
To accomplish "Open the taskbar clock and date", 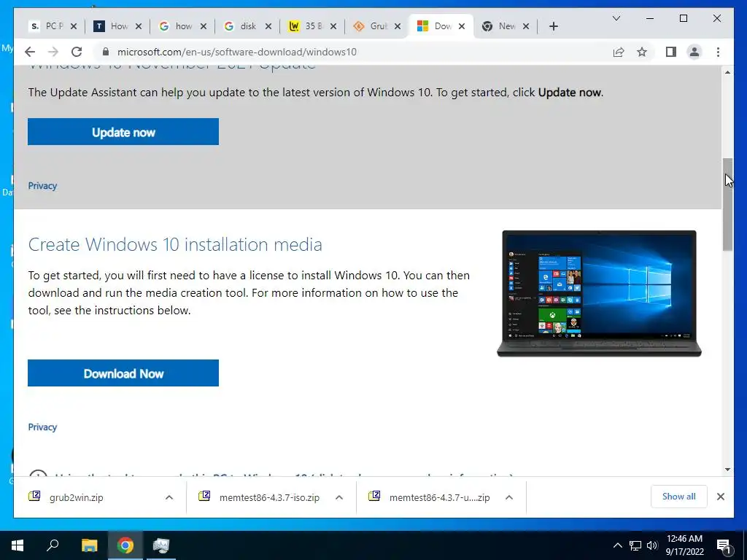I will 684,545.
